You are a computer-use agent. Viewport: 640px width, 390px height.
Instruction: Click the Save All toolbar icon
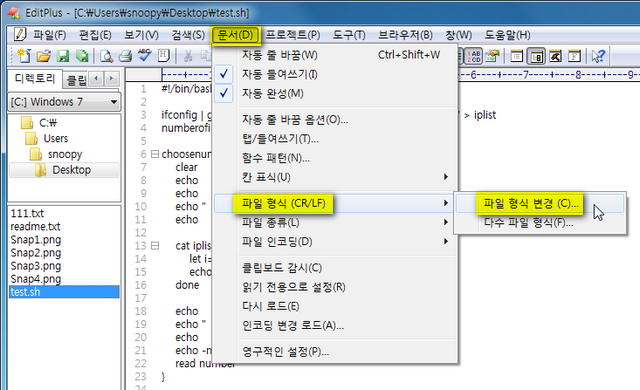tap(82, 56)
